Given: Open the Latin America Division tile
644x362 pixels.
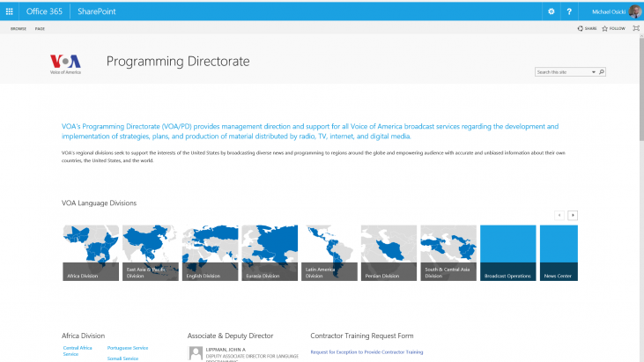Looking at the screenshot, I should [x=329, y=253].
